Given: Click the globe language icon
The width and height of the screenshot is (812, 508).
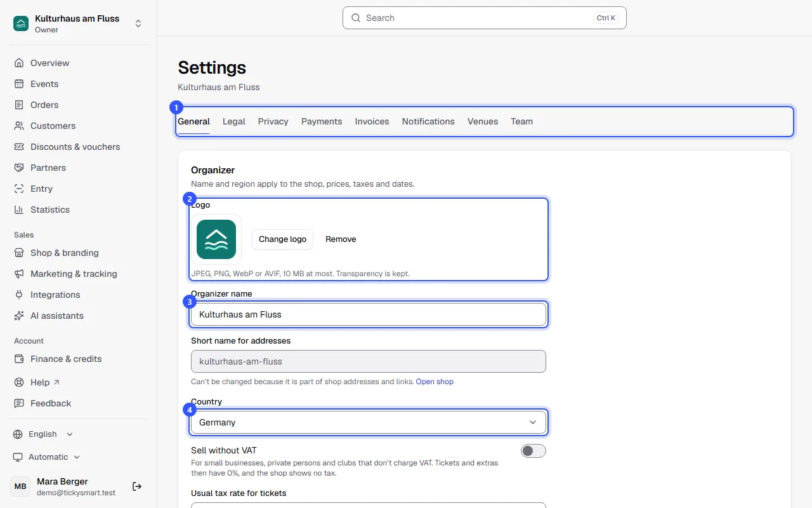Looking at the screenshot, I should click(x=18, y=434).
